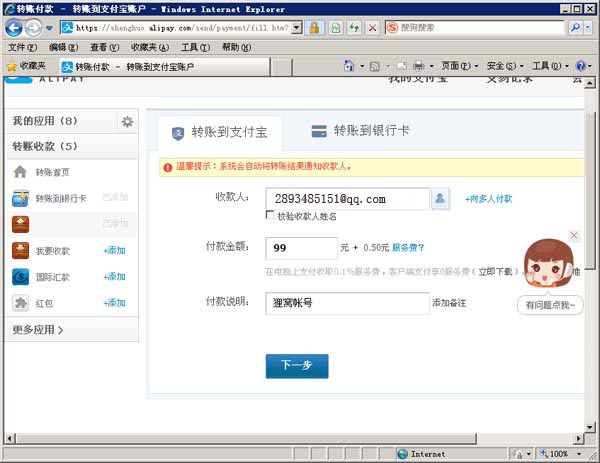Go back with the browser Back arrow

[x=13, y=28]
